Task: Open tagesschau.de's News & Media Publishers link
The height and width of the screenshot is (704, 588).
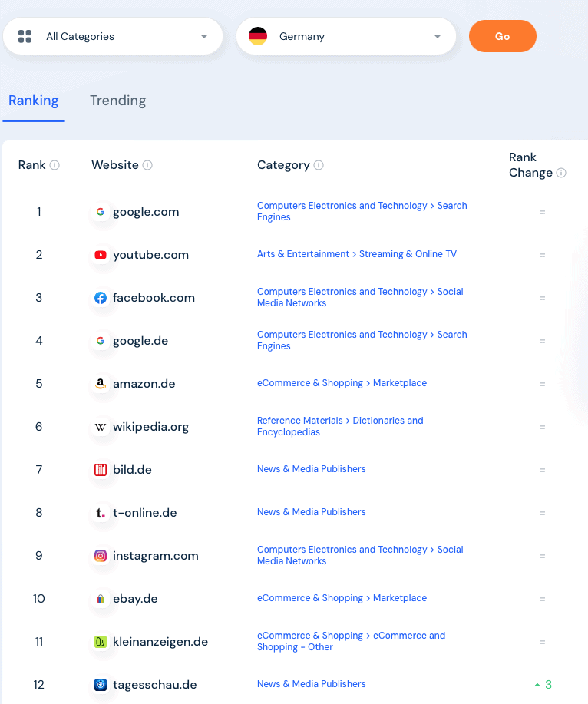Action: click(312, 684)
